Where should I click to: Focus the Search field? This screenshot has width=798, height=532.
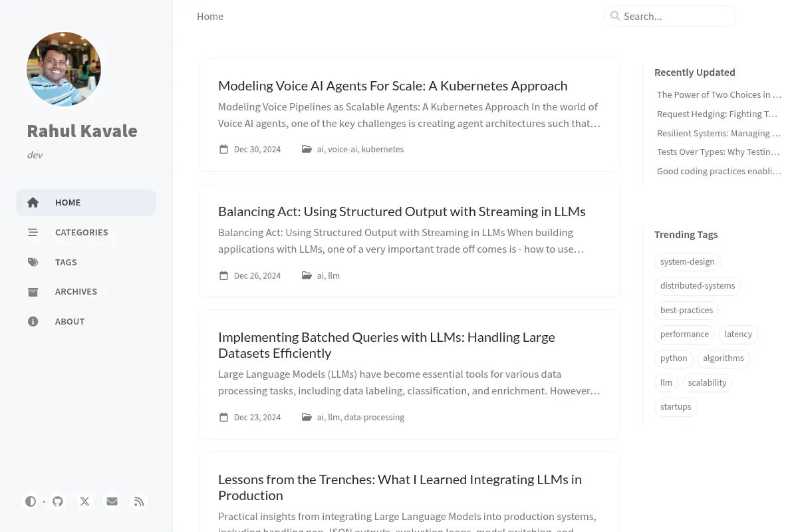[x=670, y=16]
